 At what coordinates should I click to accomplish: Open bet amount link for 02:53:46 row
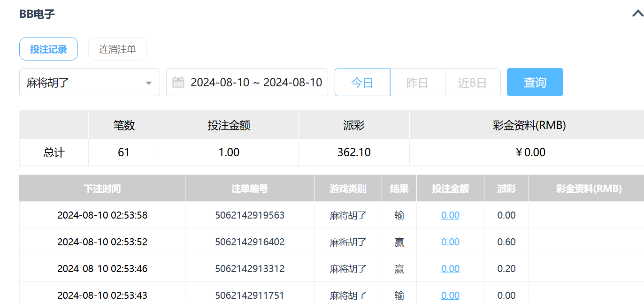[x=450, y=269]
